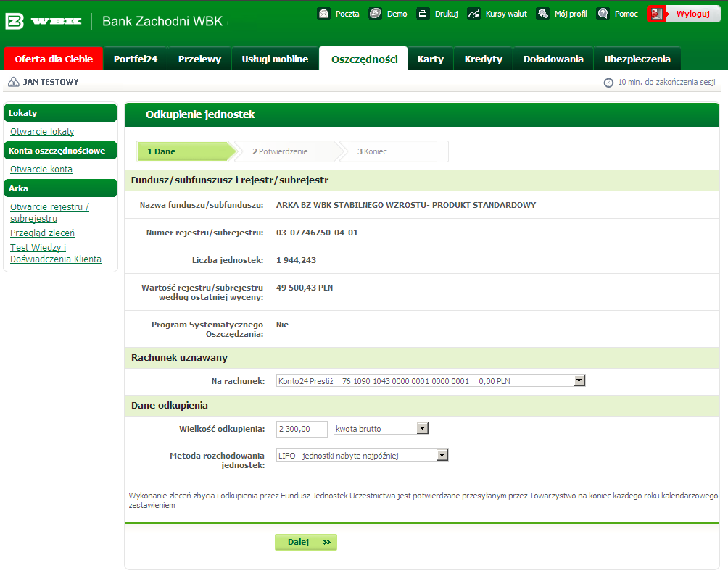Click step 3 Koniec in wizard
728x576 pixels.
click(x=394, y=151)
